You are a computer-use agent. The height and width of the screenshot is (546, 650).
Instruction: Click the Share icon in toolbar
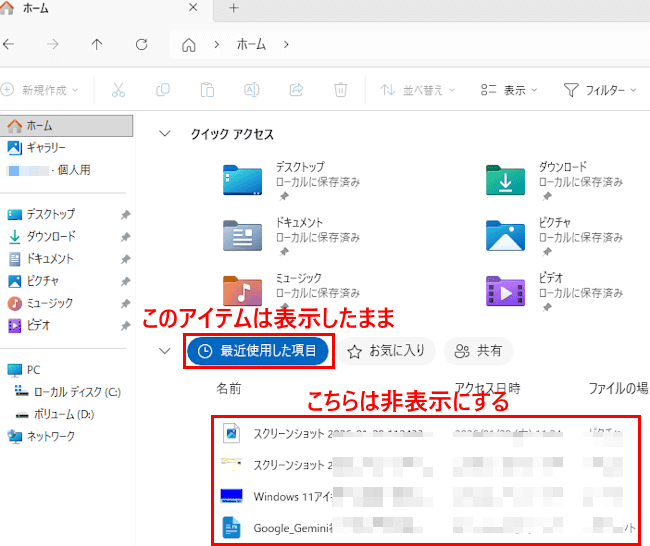[296, 90]
